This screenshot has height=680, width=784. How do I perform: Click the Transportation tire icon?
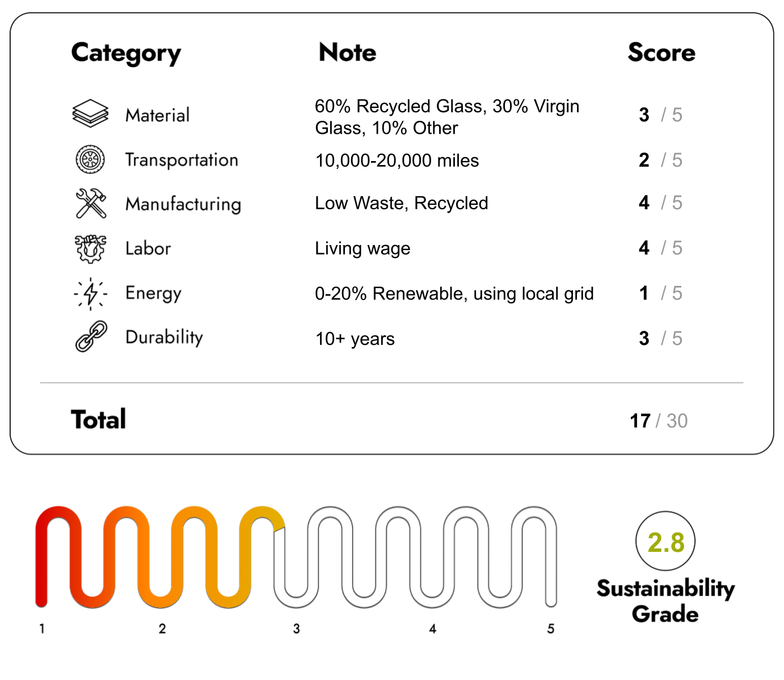[x=90, y=159]
